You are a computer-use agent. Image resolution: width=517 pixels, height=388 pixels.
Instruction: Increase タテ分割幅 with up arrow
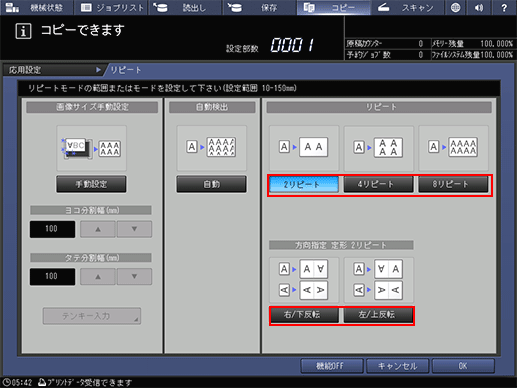[x=98, y=276]
